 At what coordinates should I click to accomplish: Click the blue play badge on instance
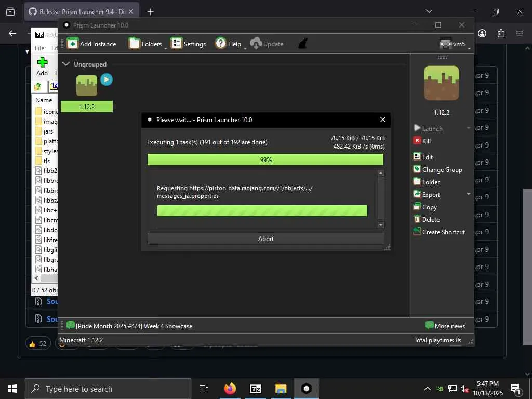pyautogui.click(x=106, y=79)
